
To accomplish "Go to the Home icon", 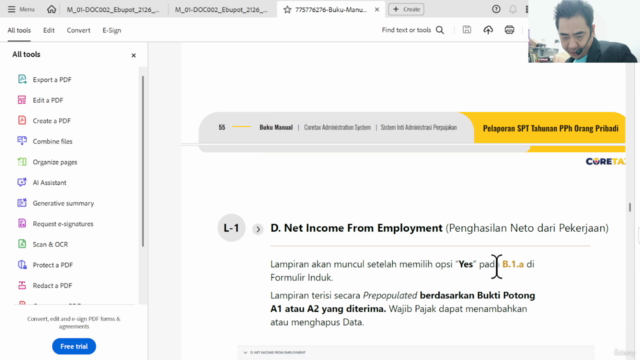I will (x=51, y=9).
